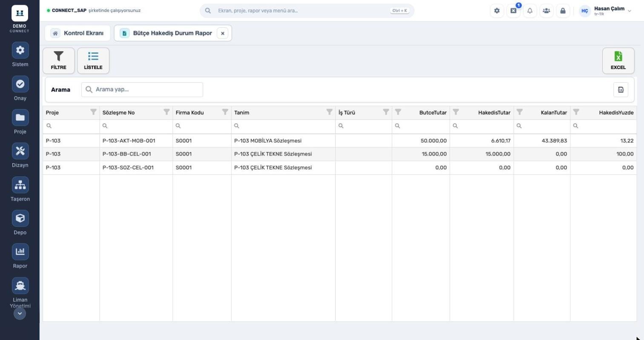Open filter for the Proje column
The width and height of the screenshot is (644, 340).
point(93,112)
